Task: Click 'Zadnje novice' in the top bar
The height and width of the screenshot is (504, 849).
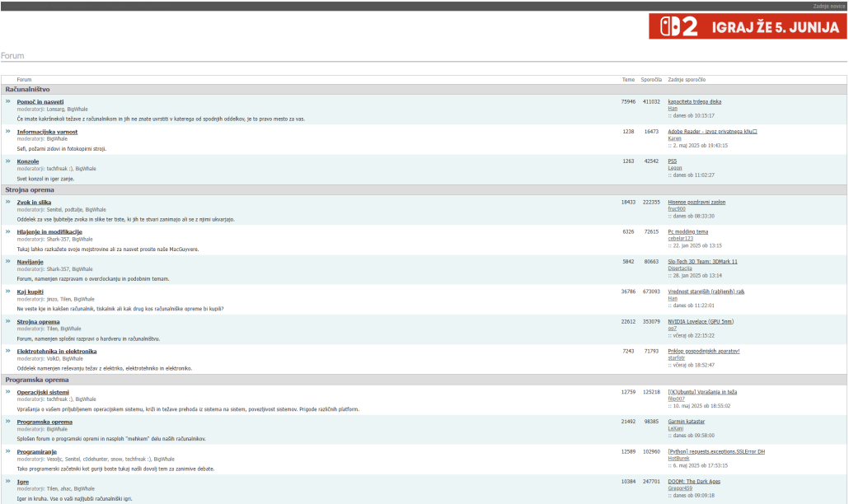Action: coord(828,6)
